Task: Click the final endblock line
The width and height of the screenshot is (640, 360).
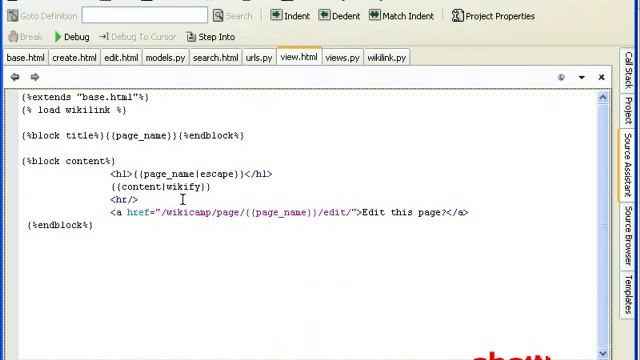Action: click(x=60, y=225)
